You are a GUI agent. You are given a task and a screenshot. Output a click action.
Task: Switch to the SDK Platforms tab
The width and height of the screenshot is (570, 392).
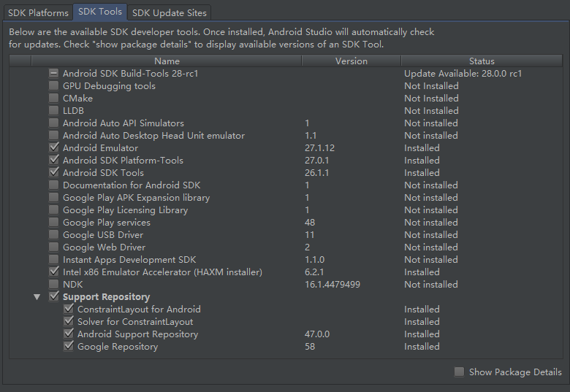[x=38, y=12]
